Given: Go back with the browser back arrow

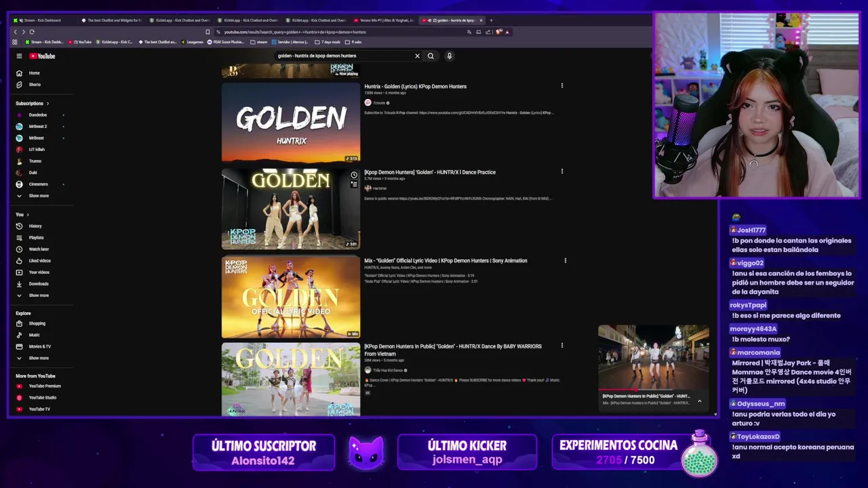Looking at the screenshot, I should click(x=16, y=32).
